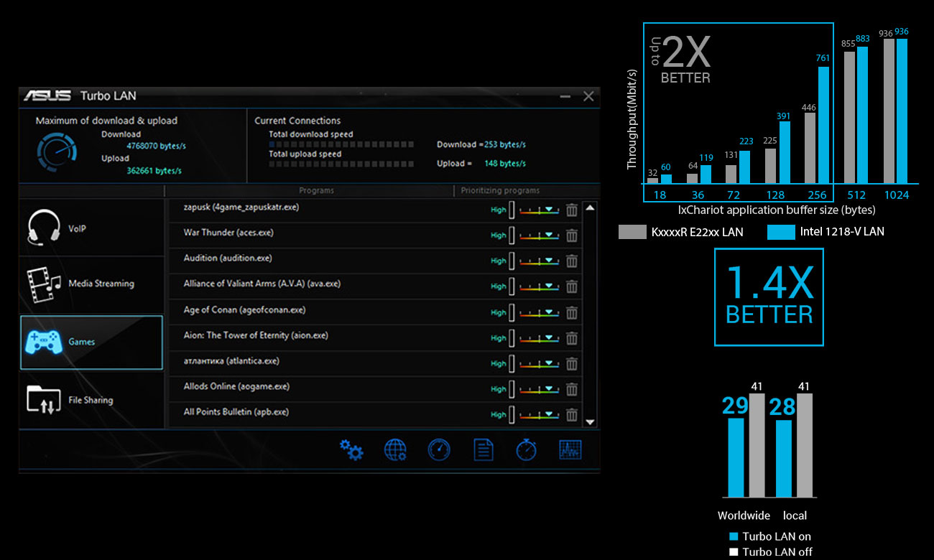
Task: Toggle the bracket box beside Aion's High label
Action: [512, 338]
